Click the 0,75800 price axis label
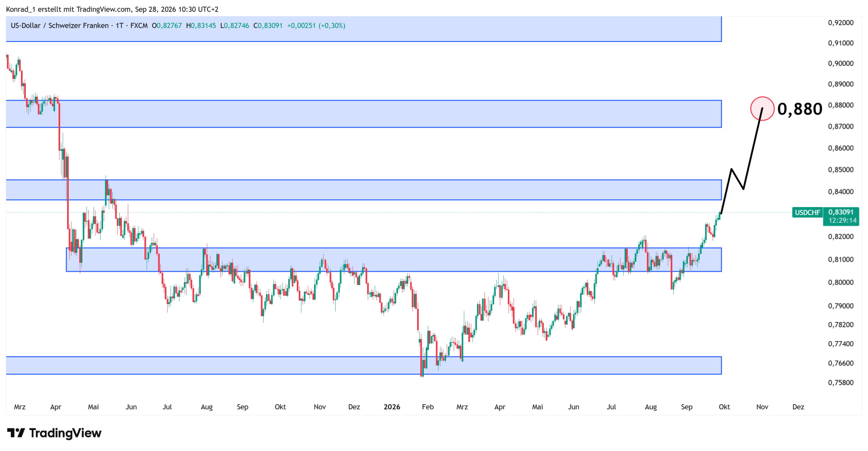 [x=841, y=383]
